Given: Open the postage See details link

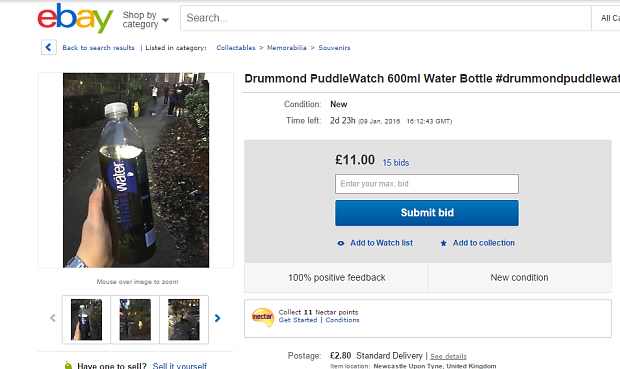Looking at the screenshot, I should coord(448,356).
